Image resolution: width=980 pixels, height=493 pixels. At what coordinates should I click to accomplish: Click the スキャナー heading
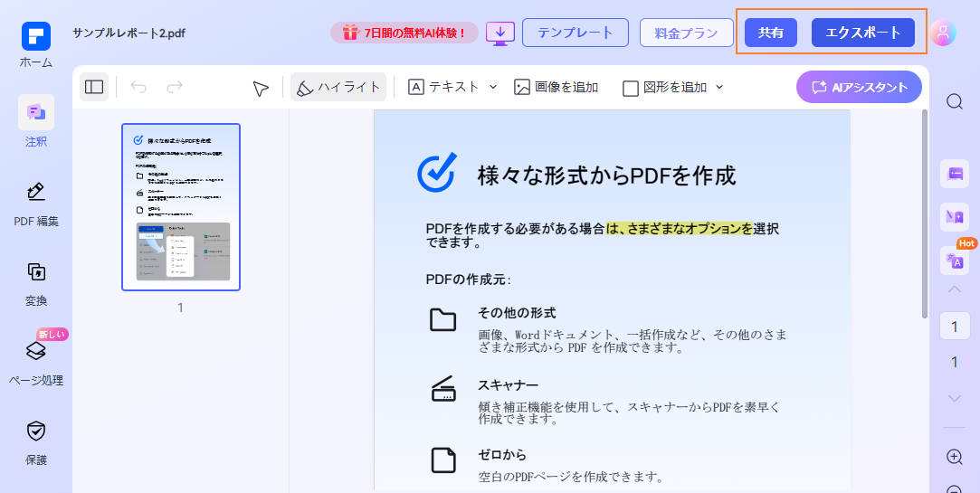point(509,385)
